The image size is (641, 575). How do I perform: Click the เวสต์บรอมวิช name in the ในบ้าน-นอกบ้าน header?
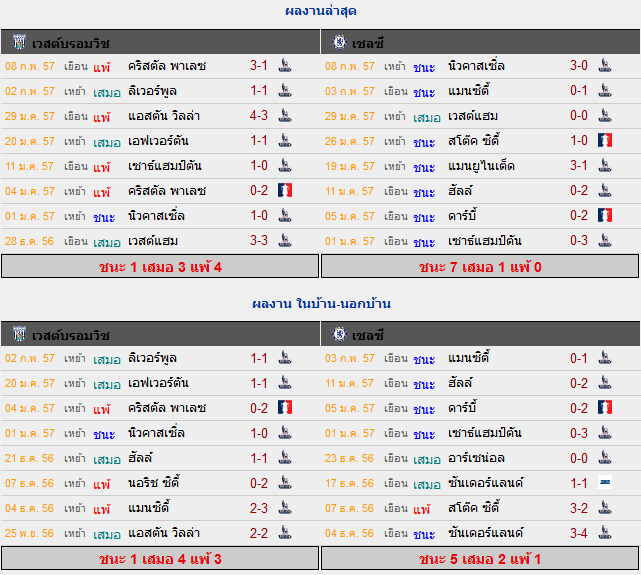tap(71, 336)
